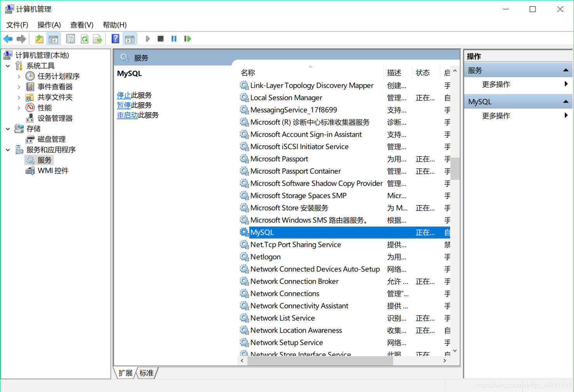This screenshot has height=392, width=574.
Task: Click the 计算机管理(本地) root node
Action: click(42, 55)
